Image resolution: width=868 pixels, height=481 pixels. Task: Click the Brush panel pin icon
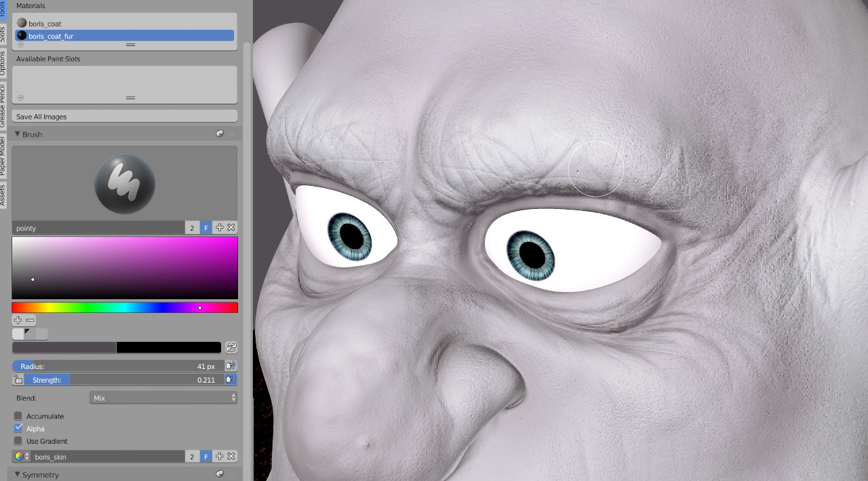pyautogui.click(x=220, y=134)
